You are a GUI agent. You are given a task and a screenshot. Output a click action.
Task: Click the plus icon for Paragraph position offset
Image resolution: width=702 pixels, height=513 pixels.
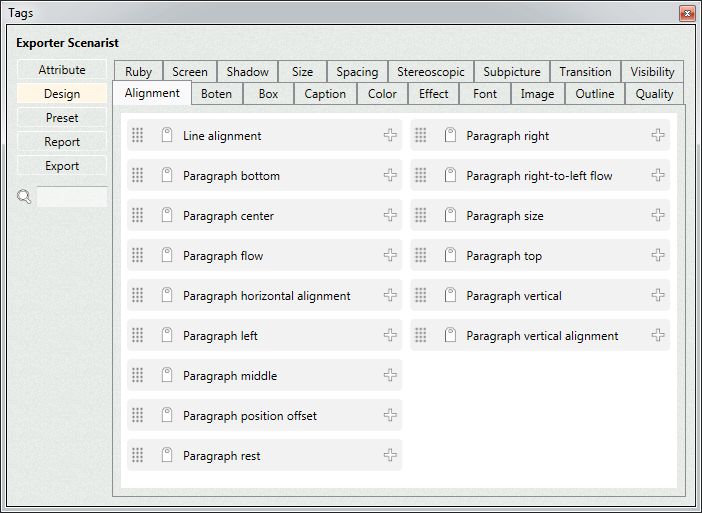(x=390, y=415)
